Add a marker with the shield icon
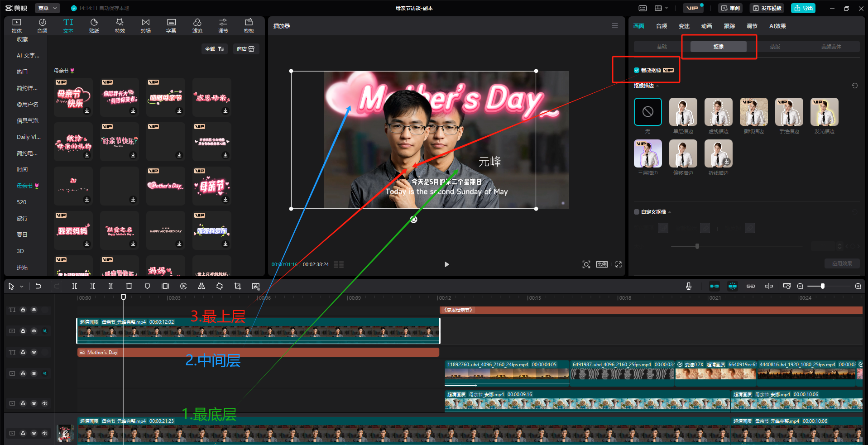The image size is (868, 445). [x=147, y=286]
